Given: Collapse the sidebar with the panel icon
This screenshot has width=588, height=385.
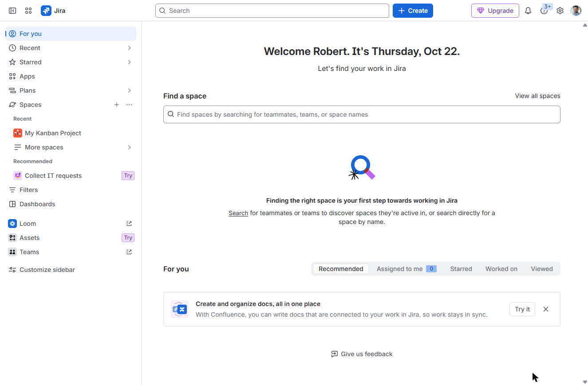Looking at the screenshot, I should [x=12, y=11].
